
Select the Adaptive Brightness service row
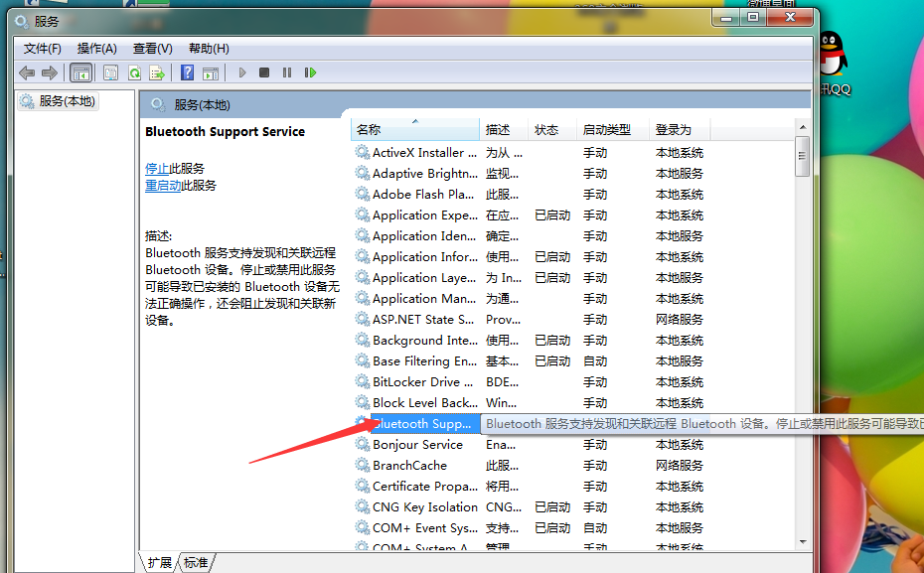pyautogui.click(x=531, y=174)
